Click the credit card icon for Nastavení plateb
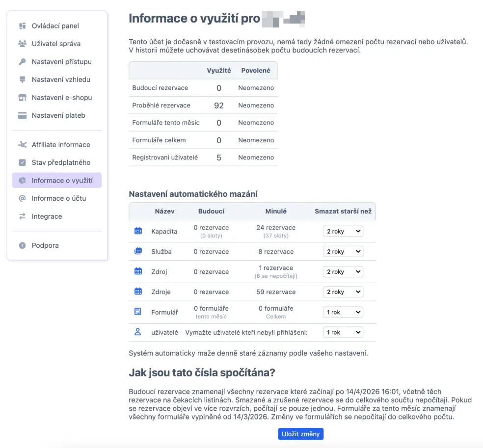Viewport: 483px width, 448px height. [x=22, y=116]
